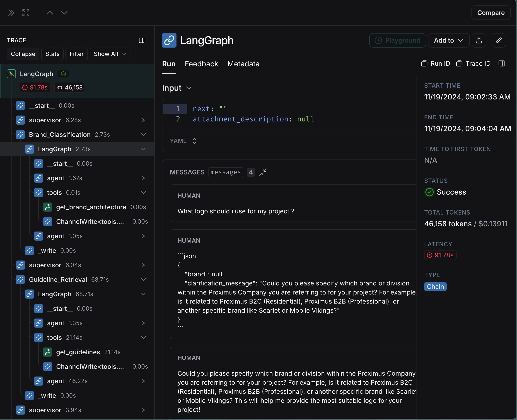Collapse the messages list with shrink icon
Viewport: 517px width, 420px height.
263,172
